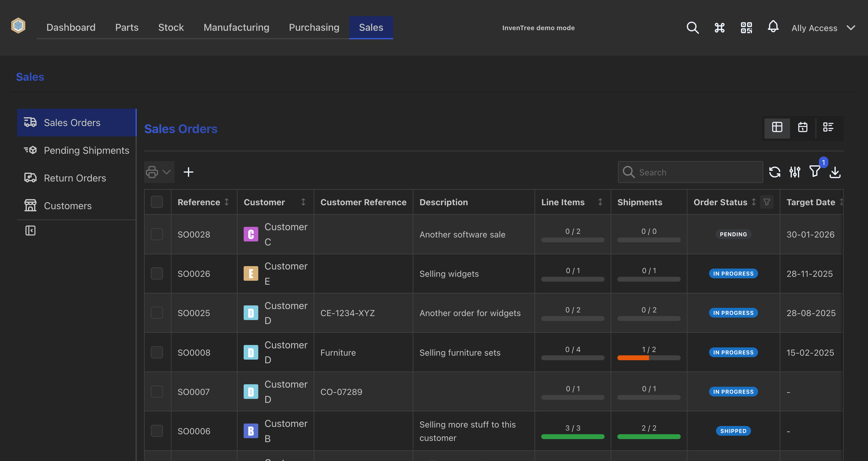Click Customer D avatar in SO0008 row
Image resolution: width=868 pixels, height=461 pixels.
click(251, 352)
